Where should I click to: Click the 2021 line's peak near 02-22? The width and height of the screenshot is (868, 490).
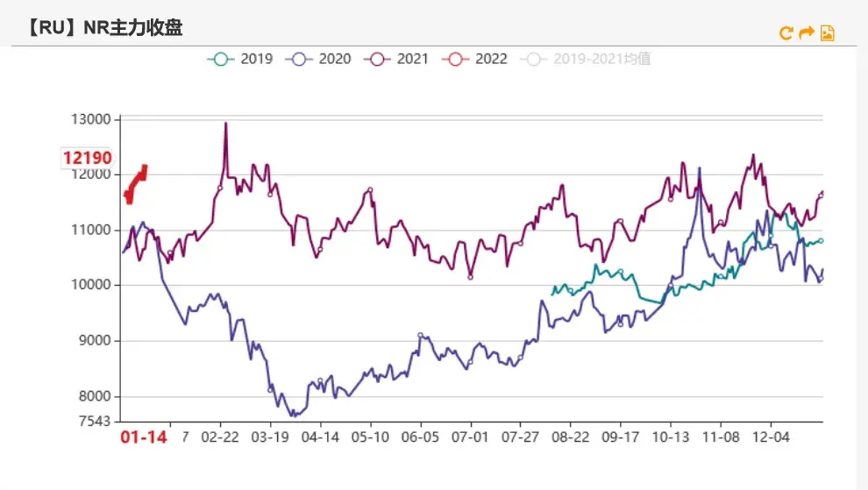(x=225, y=125)
